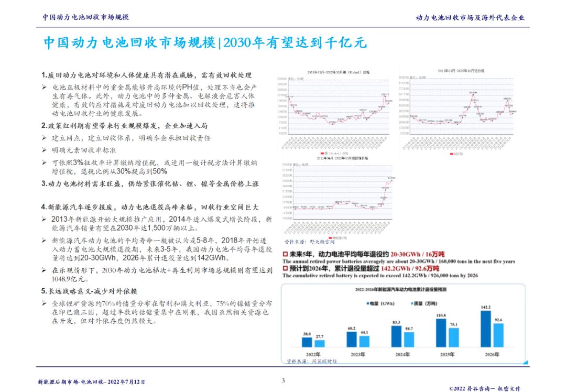Select header text 动力电池回收市场及海外代表企业
The width and height of the screenshot is (566, 392).
pos(470,18)
